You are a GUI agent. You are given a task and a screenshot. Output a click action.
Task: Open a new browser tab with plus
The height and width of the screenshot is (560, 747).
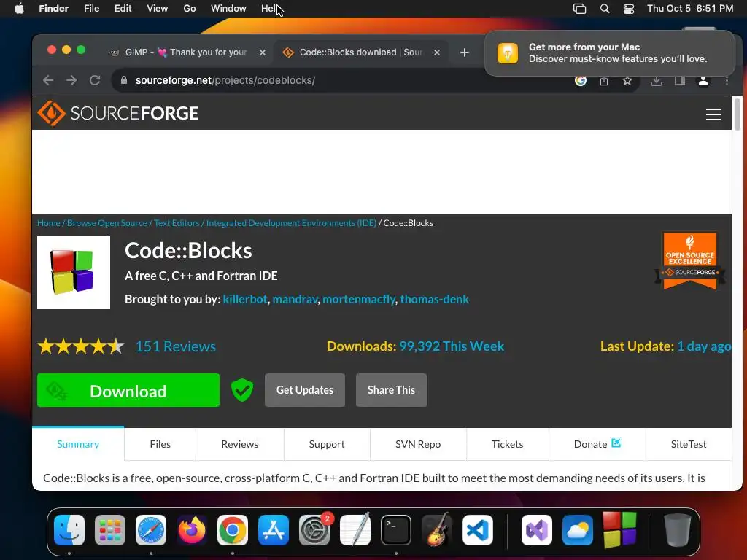[x=465, y=52]
